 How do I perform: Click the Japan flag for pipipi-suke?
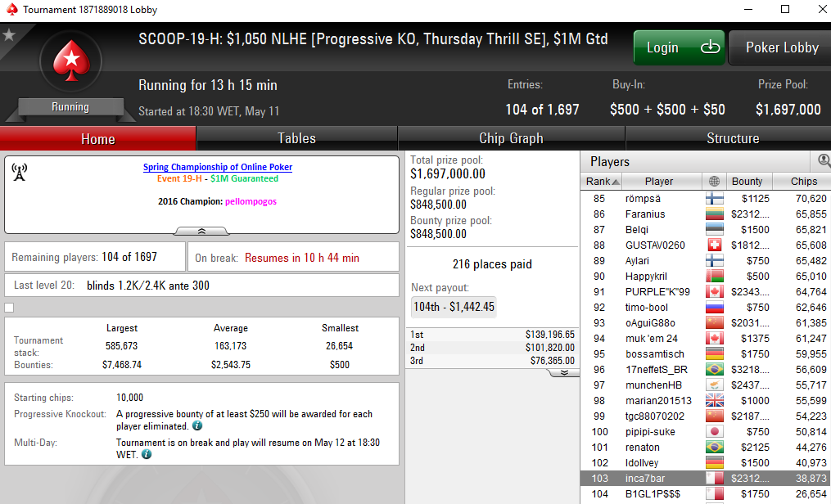coord(715,432)
